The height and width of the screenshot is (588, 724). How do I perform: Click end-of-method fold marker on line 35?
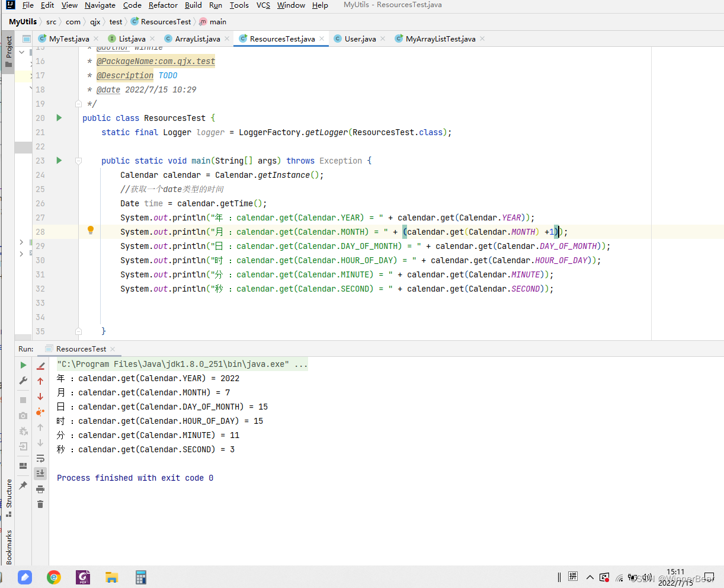coord(78,331)
